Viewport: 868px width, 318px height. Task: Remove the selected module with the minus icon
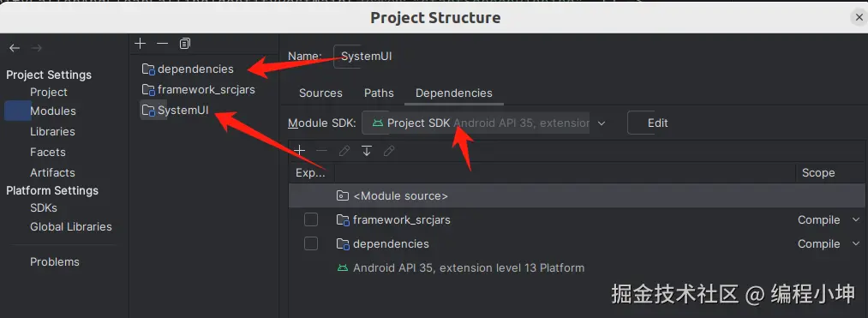162,43
